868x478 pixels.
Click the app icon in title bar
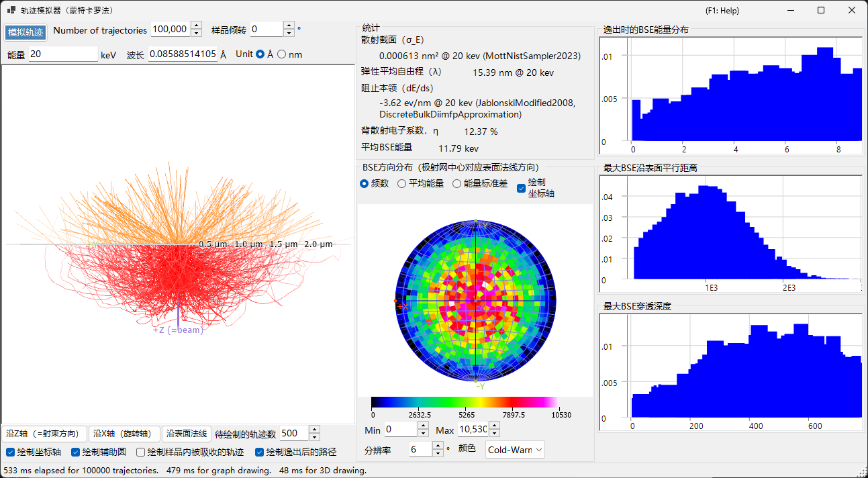click(x=11, y=10)
